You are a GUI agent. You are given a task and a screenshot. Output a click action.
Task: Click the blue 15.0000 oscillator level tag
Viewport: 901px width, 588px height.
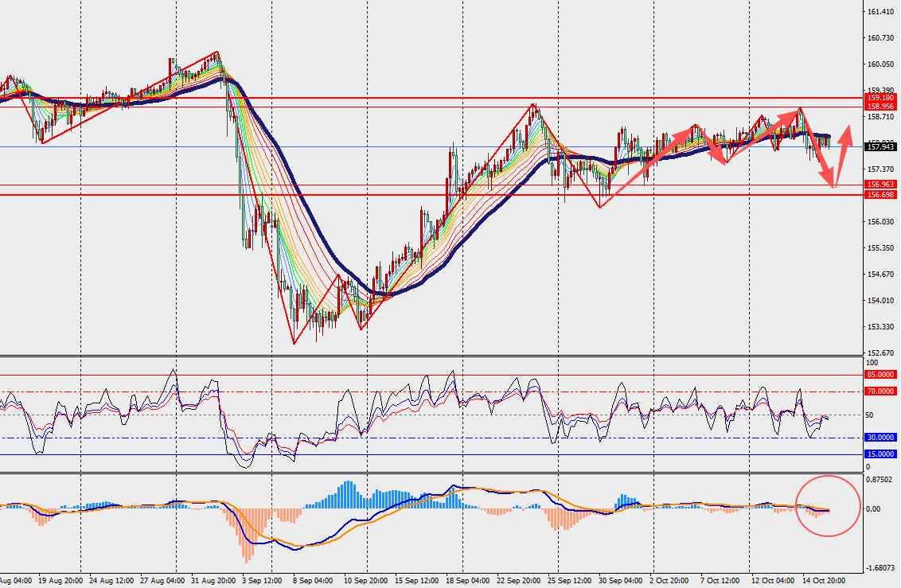pos(880,454)
